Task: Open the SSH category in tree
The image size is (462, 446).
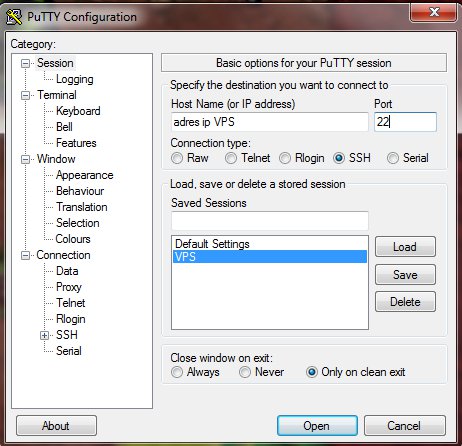Action: click(67, 335)
